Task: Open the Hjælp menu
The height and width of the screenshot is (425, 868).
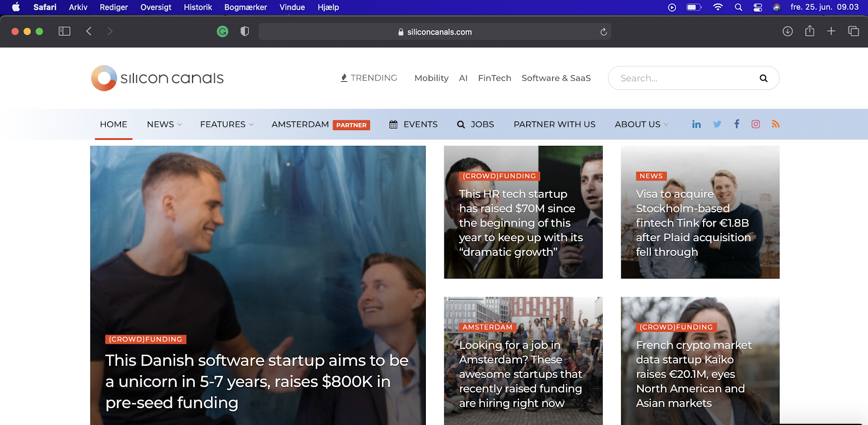Action: point(328,7)
